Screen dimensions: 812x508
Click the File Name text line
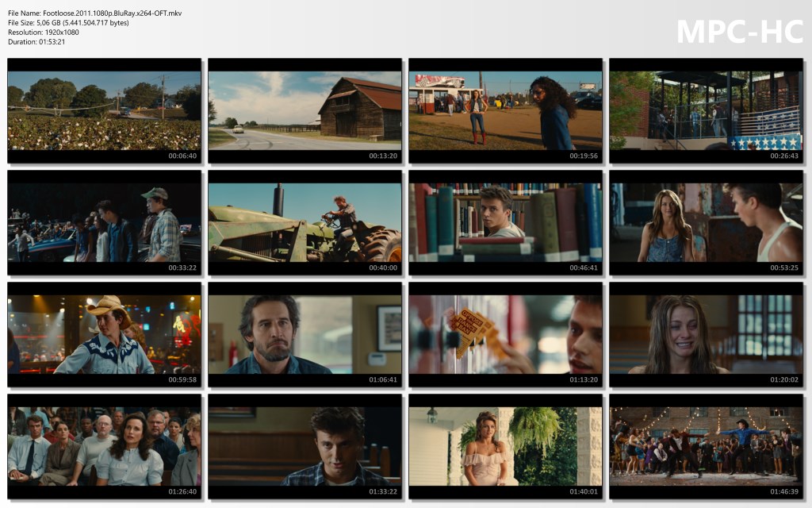[x=94, y=13]
